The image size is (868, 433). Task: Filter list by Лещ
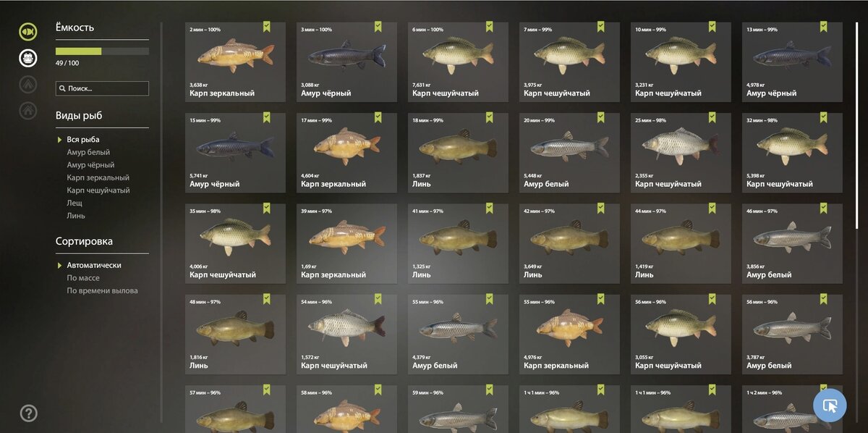pos(75,203)
